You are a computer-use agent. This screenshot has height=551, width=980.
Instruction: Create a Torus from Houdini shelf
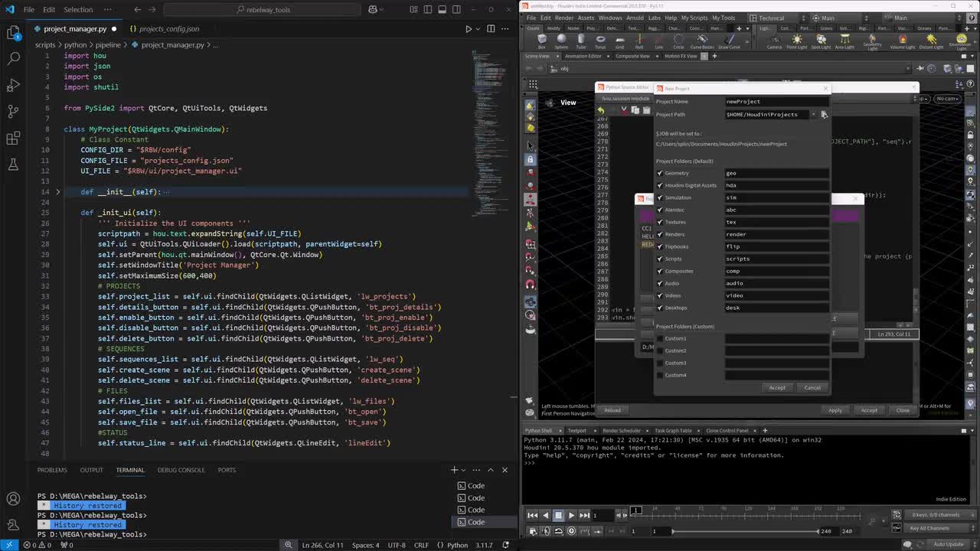coord(600,41)
